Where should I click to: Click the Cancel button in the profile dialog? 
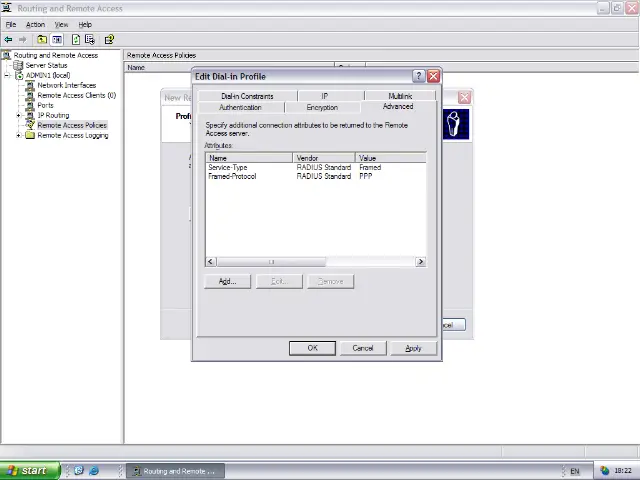[x=363, y=348]
